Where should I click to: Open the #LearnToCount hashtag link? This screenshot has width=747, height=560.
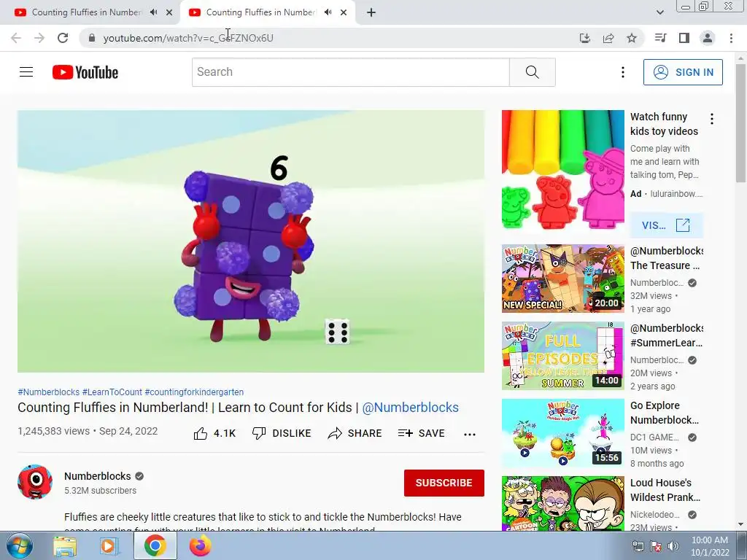pos(112,392)
